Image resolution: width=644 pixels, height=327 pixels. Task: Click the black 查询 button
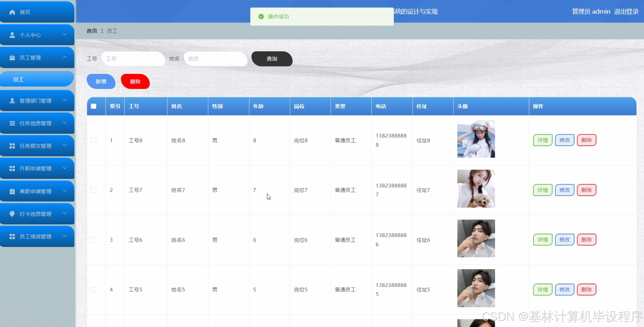[272, 59]
